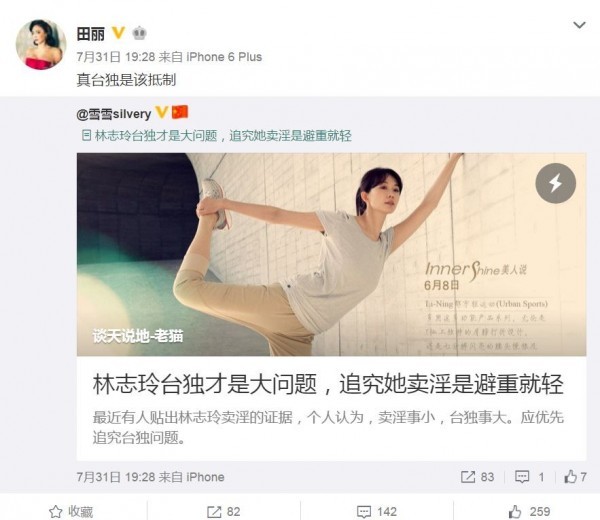Screen dimensions: 600x520
Task: Click the original post repost icon showing 83
Action: 477,477
